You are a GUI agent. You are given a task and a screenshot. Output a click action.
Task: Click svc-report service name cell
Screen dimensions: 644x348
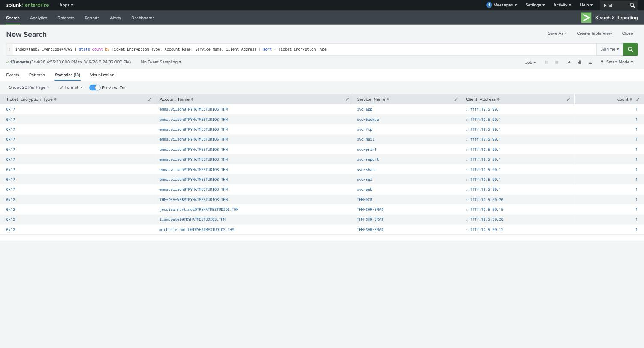[368, 159]
